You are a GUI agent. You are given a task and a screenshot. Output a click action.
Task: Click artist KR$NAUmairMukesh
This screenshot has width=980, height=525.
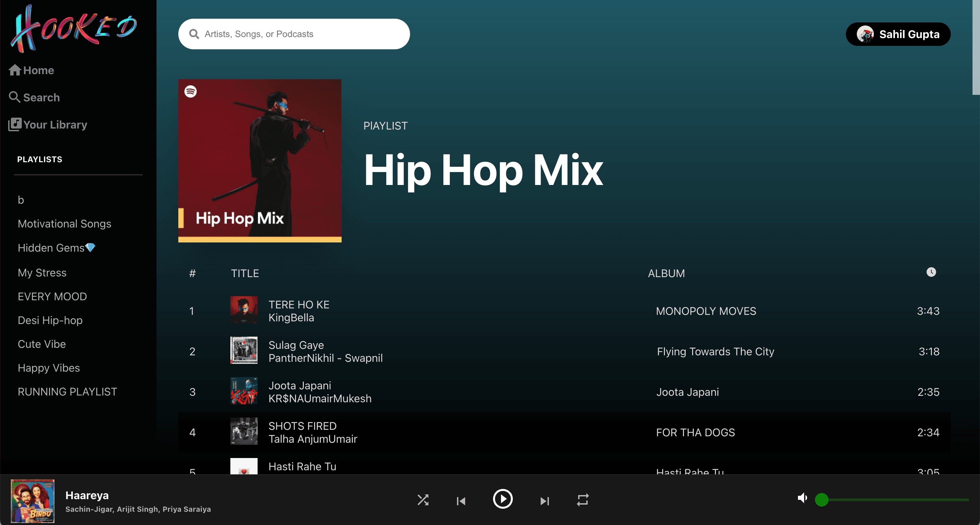point(320,399)
